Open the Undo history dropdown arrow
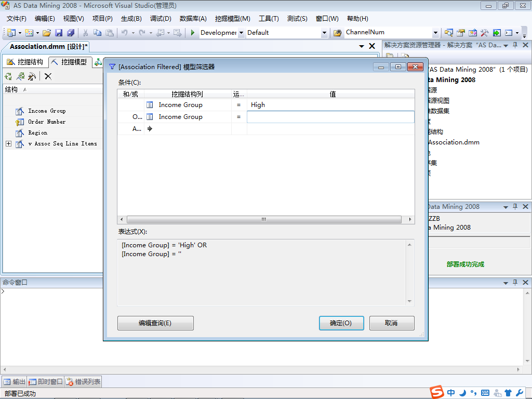532x399 pixels. tap(134, 33)
